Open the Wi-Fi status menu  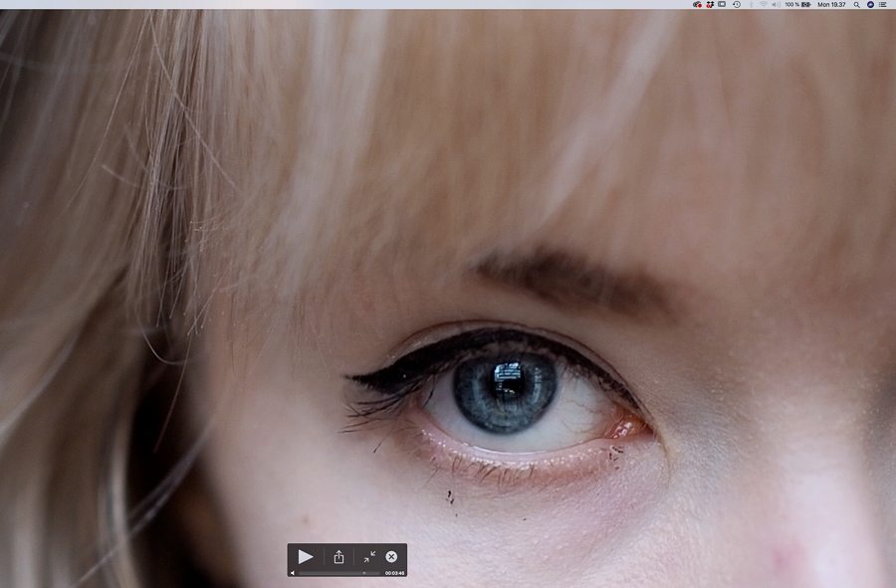pyautogui.click(x=764, y=5)
